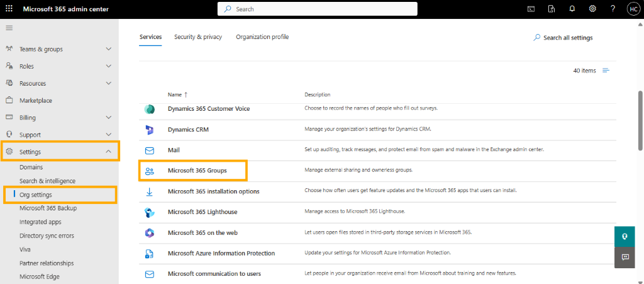Click the top Search box

coord(318,9)
